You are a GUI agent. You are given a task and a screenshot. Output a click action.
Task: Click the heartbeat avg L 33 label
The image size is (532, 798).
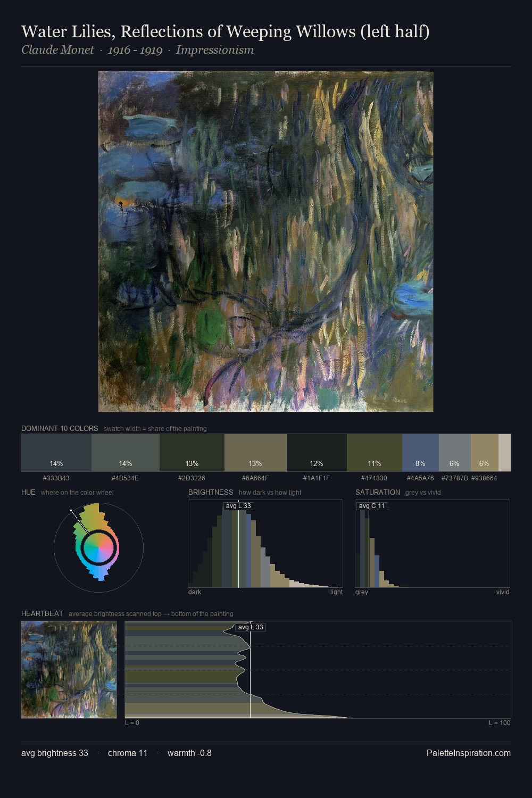(251, 627)
